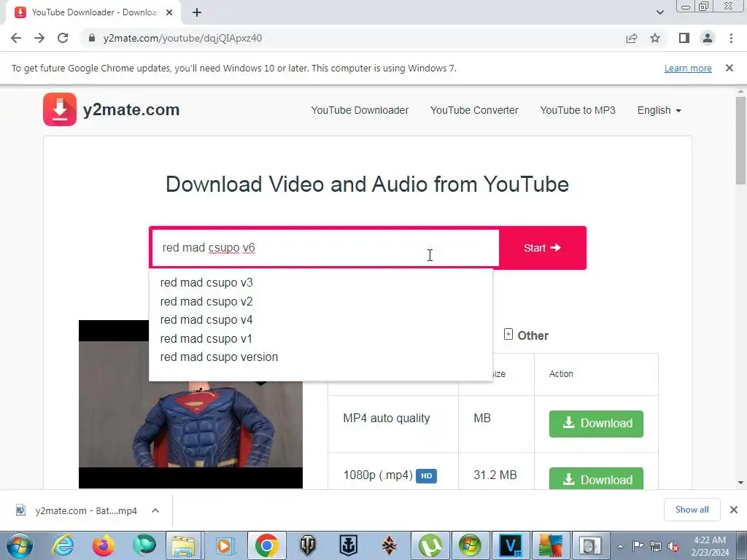This screenshot has width=747, height=560.
Task: Go back to the previous page
Action: (x=16, y=38)
